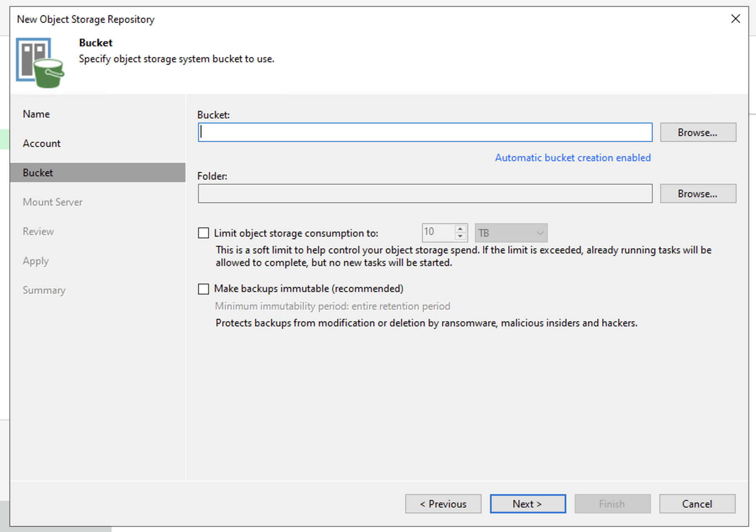The width and height of the screenshot is (756, 532).
Task: Click the object storage bucket wizard icon
Action: pyautogui.click(x=40, y=63)
